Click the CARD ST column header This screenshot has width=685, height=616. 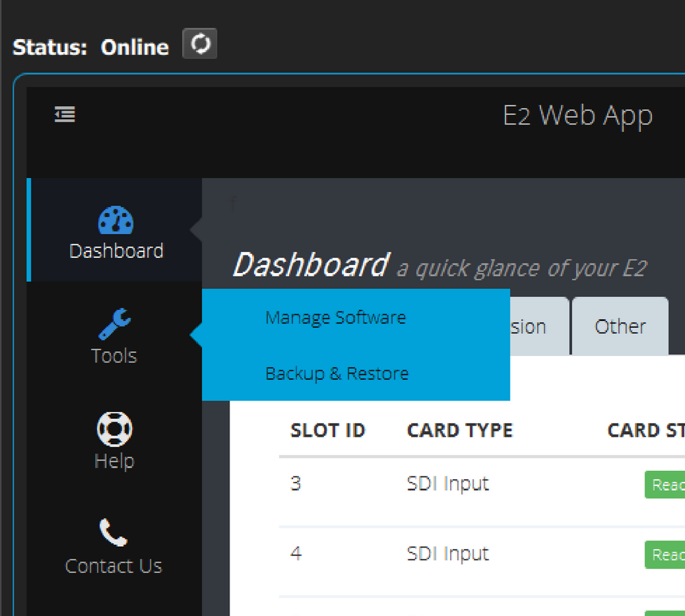click(x=646, y=431)
